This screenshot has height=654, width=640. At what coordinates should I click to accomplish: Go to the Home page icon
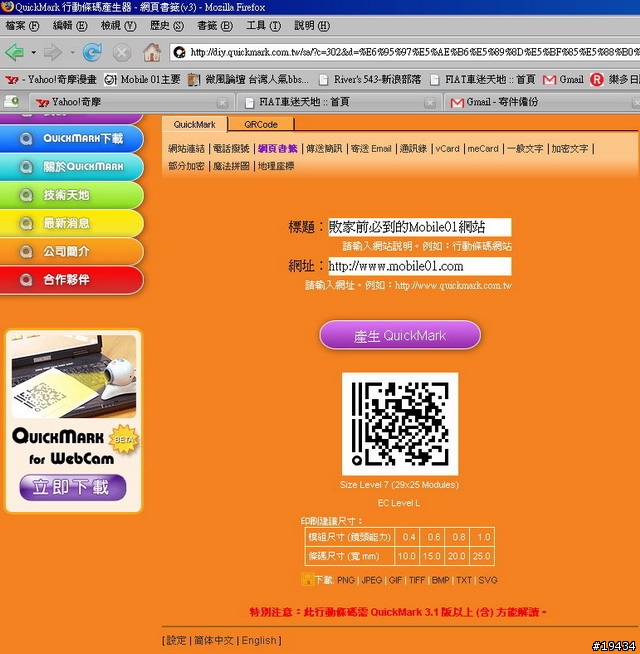click(152, 53)
